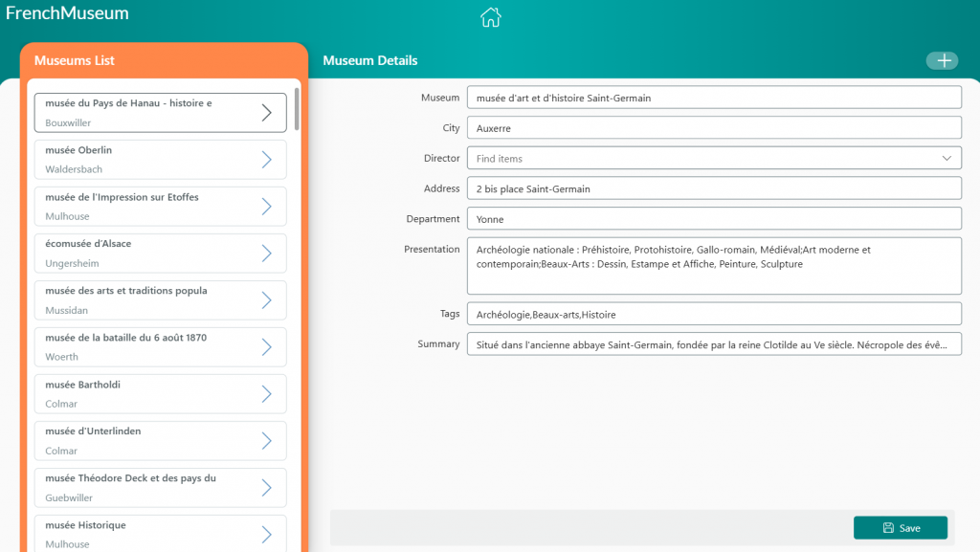Click the City field containing Auxerre
Image resolution: width=980 pixels, height=552 pixels.
pyautogui.click(x=713, y=128)
